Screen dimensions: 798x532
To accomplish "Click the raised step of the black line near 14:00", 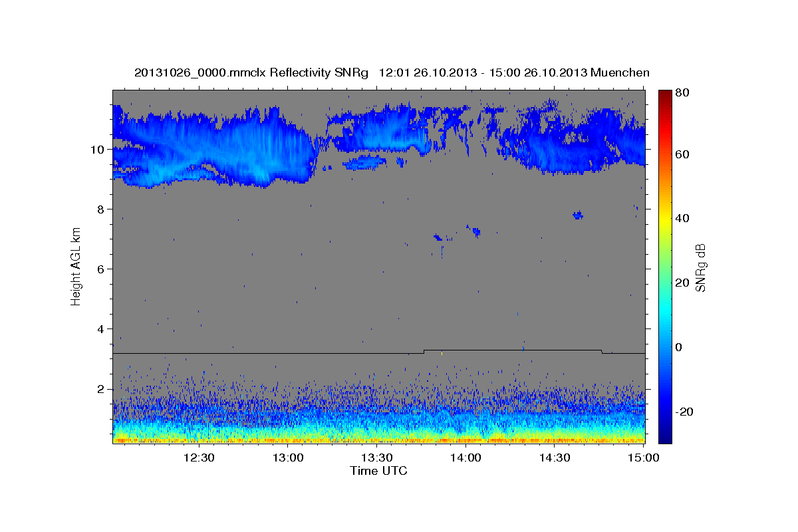I will pos(513,349).
